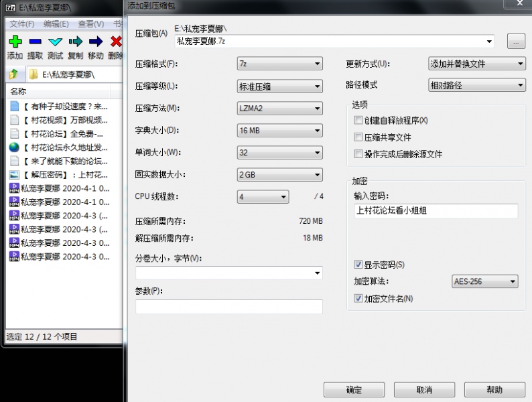Image resolution: width=532 pixels, height=402 pixels.
Task: Click the password input field
Action: tap(436, 211)
